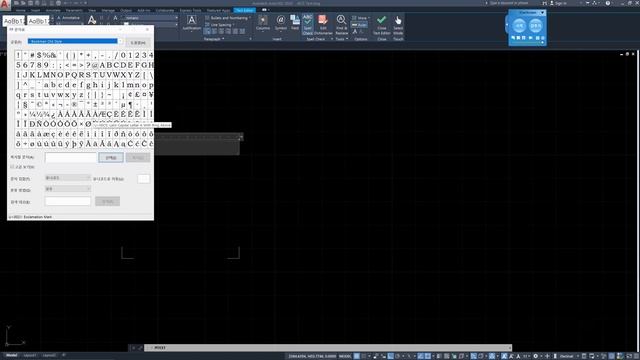Click Close Text Editor green checkmark
The width and height of the screenshot is (640, 360).
click(x=382, y=24)
